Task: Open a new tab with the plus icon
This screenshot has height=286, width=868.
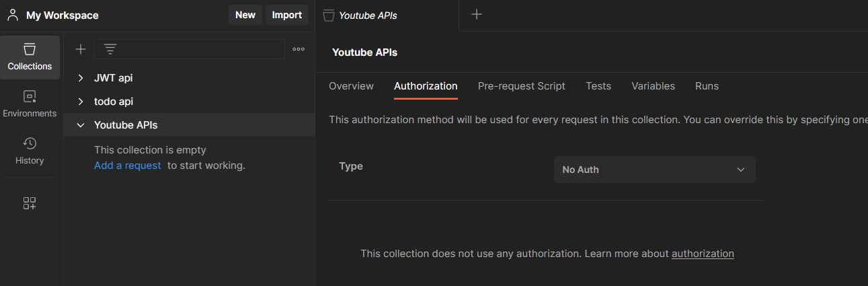Action: point(477,14)
